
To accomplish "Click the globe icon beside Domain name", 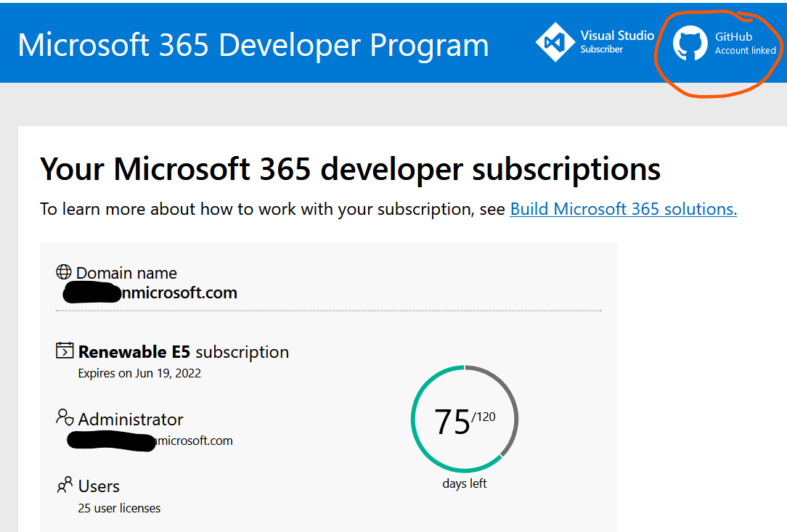I will click(64, 272).
